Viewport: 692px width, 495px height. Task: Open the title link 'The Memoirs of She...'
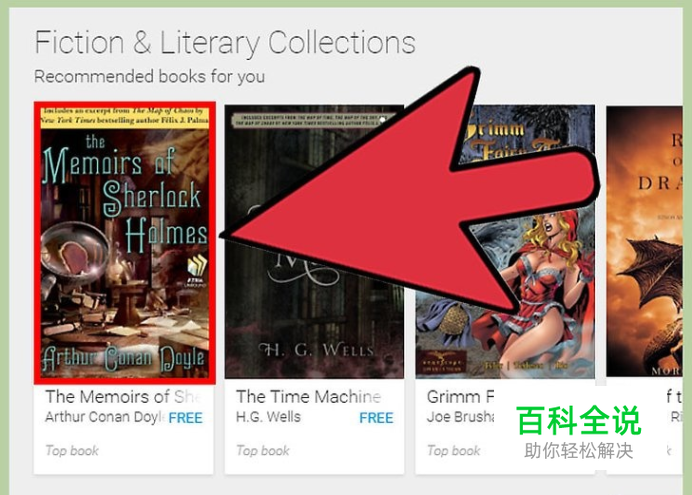tap(123, 397)
